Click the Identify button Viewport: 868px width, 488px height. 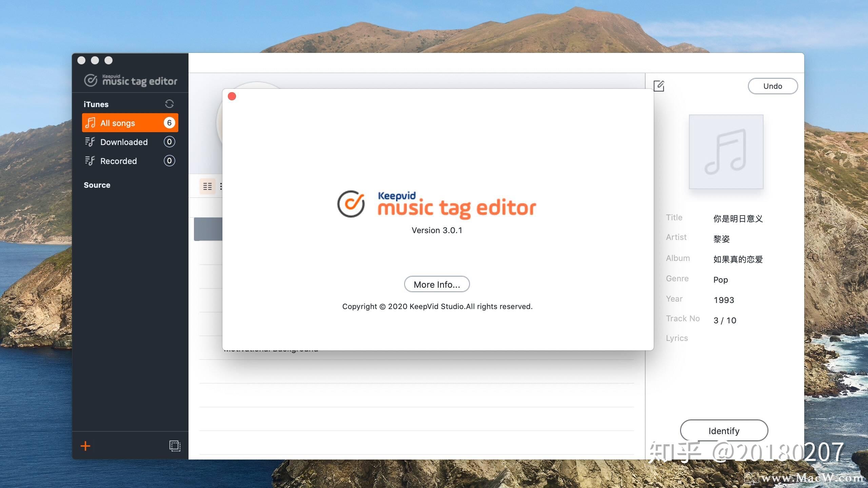click(x=724, y=431)
